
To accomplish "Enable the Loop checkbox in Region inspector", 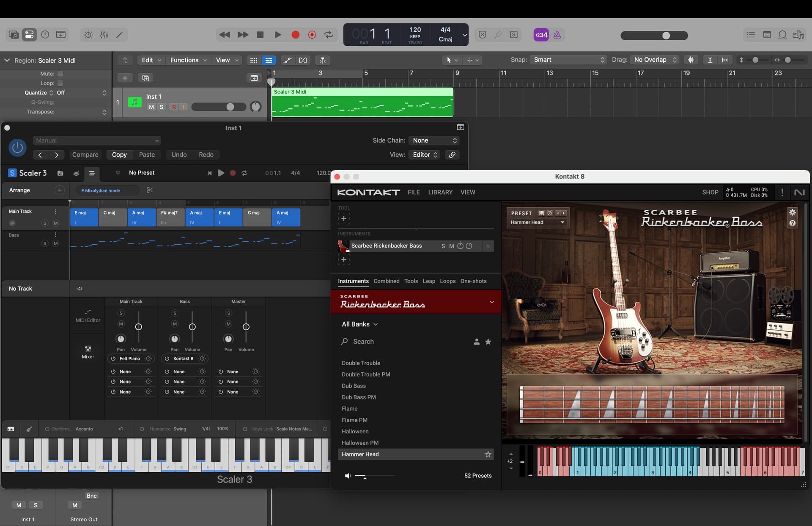I will [60, 83].
